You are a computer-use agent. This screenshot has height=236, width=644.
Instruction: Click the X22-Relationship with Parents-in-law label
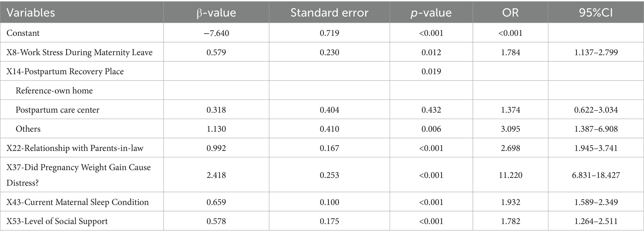75,148
